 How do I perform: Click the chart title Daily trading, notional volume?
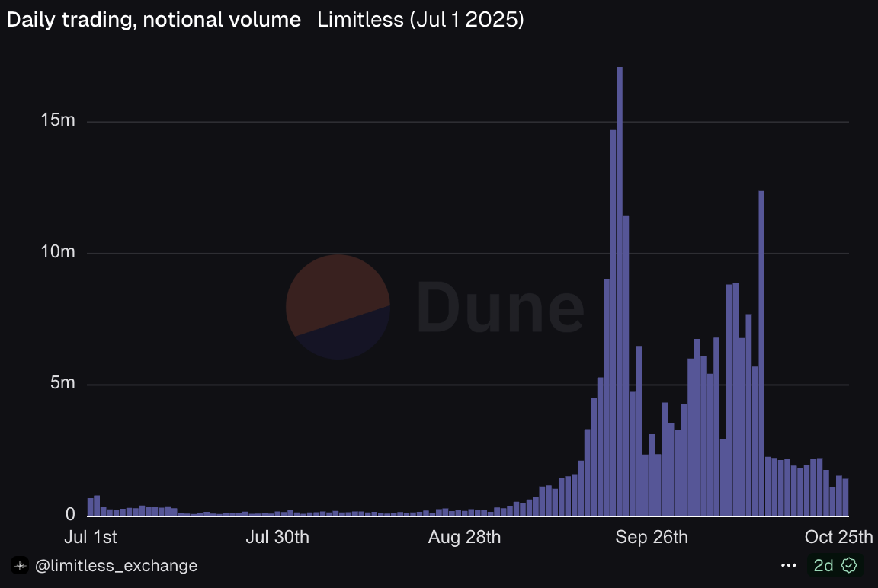[152, 20]
